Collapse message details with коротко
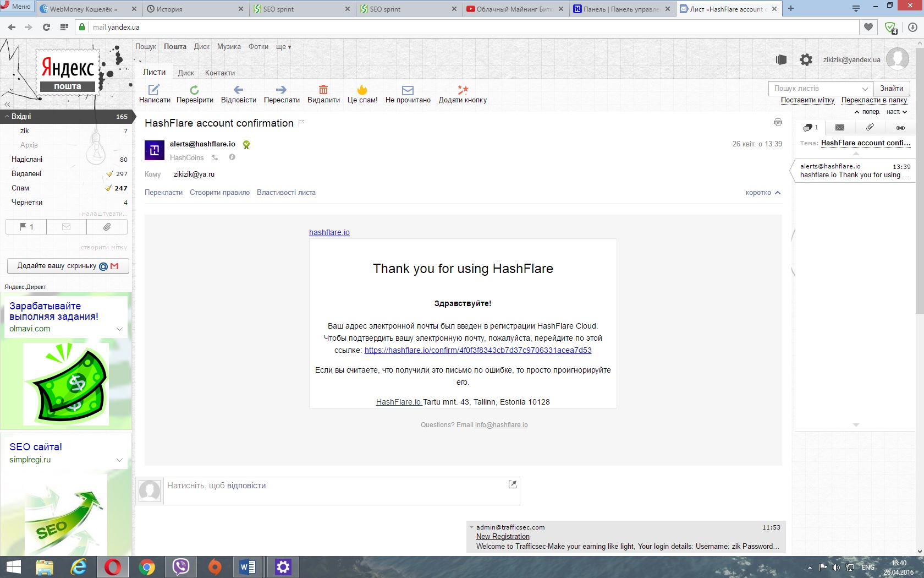The height and width of the screenshot is (578, 924). (763, 193)
